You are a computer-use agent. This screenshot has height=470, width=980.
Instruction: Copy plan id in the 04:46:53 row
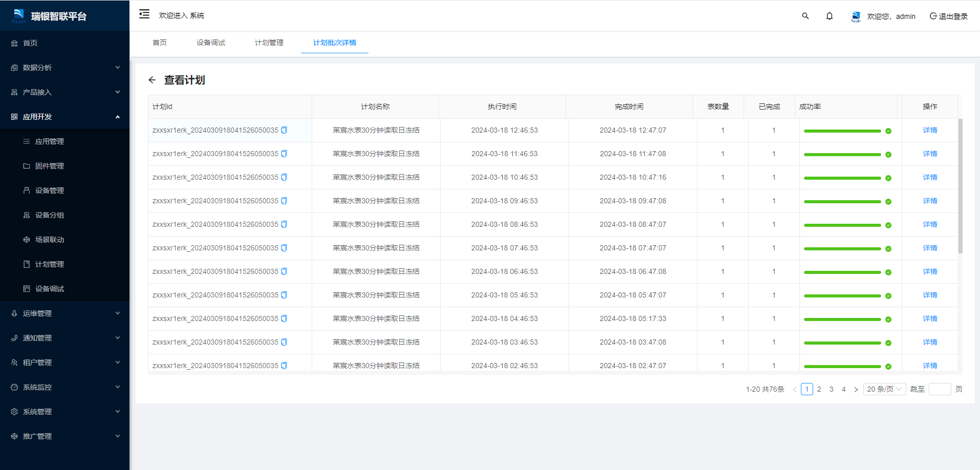click(x=284, y=318)
